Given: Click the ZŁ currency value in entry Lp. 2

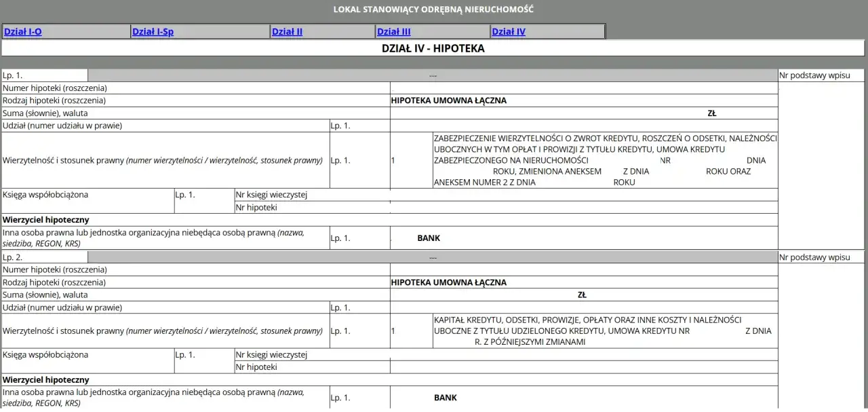Looking at the screenshot, I should pos(582,295).
